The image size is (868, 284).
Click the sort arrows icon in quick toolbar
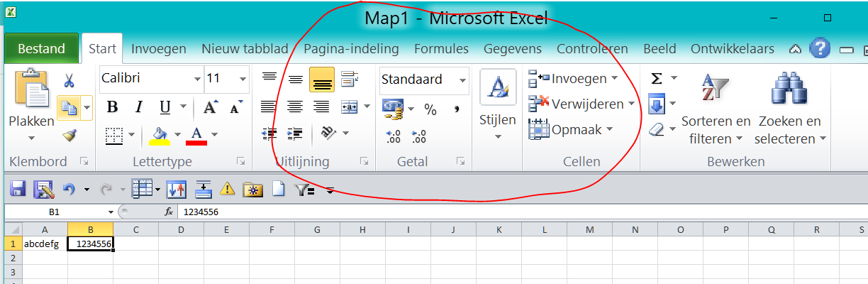pyautogui.click(x=176, y=189)
